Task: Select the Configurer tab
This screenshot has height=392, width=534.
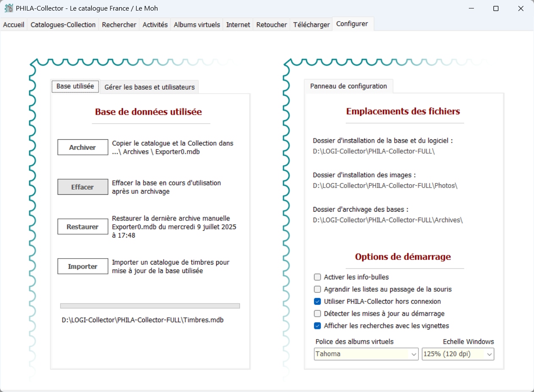Action: click(352, 24)
